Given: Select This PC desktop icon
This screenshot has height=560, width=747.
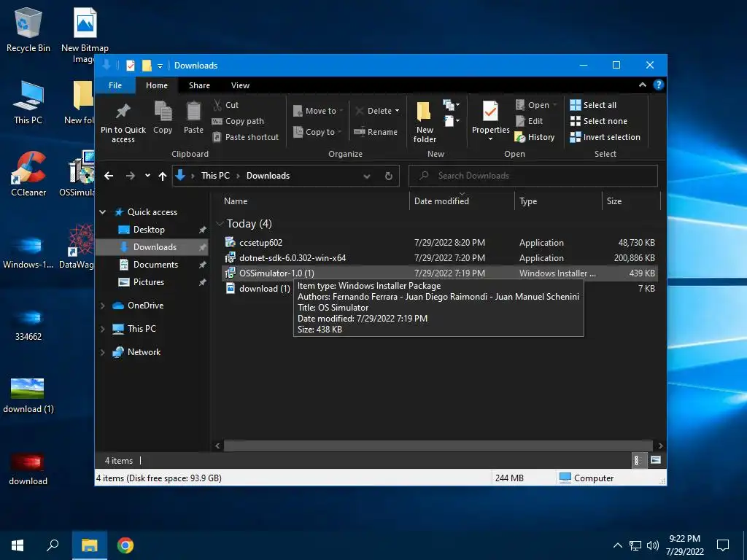Looking at the screenshot, I should (28, 102).
